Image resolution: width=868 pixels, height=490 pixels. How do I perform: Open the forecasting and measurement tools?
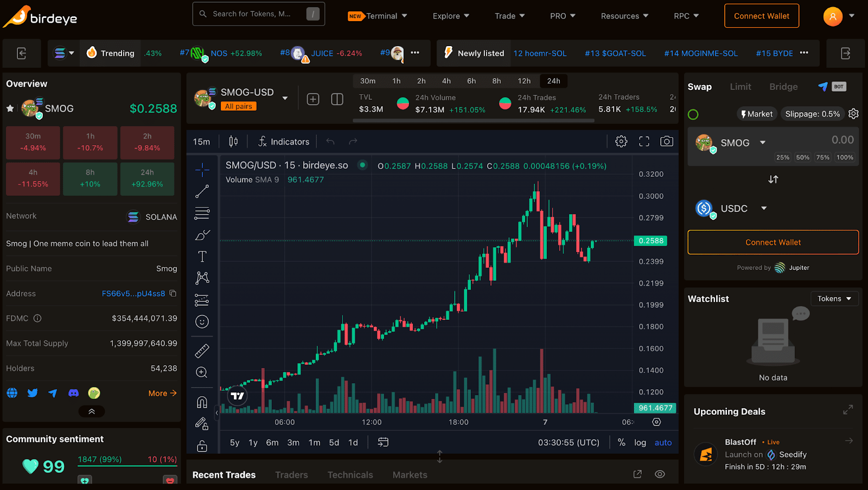(202, 300)
